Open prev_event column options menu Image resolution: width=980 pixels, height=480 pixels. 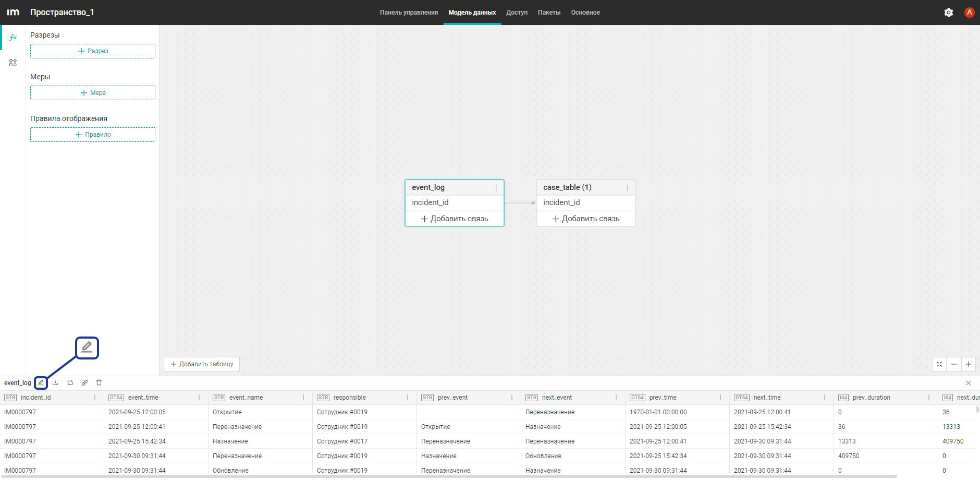512,398
